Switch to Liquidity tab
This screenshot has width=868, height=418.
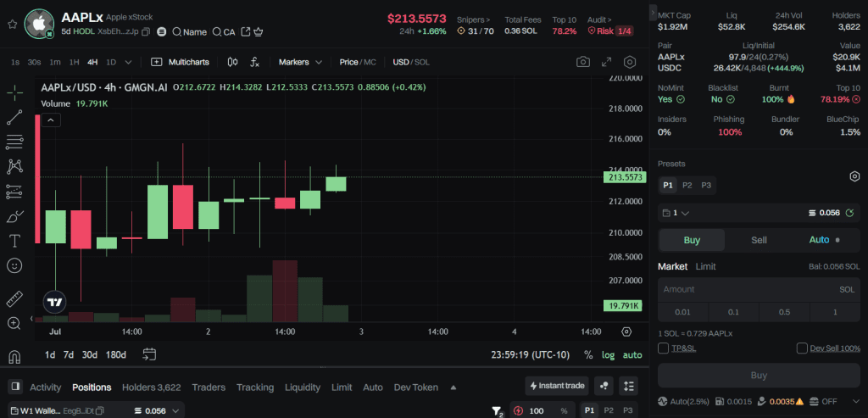[x=303, y=387]
